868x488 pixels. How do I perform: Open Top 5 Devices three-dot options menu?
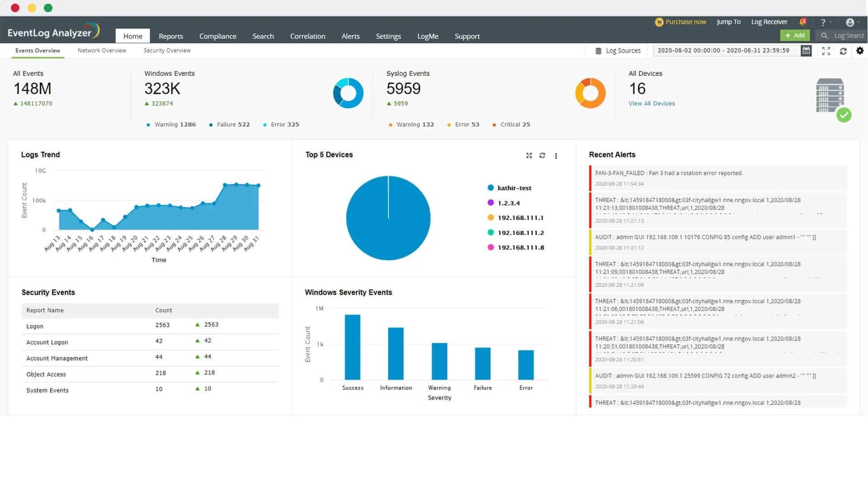pos(556,156)
